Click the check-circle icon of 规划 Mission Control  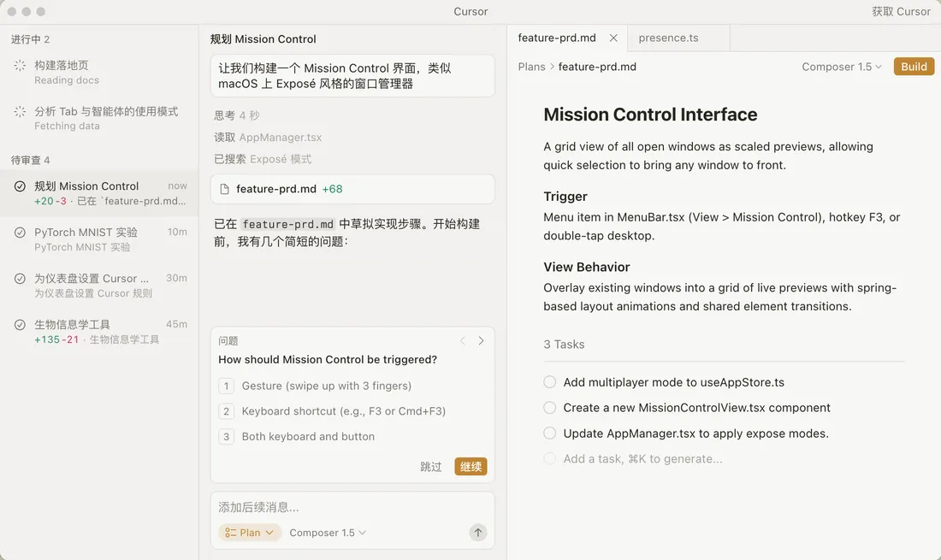coord(20,186)
